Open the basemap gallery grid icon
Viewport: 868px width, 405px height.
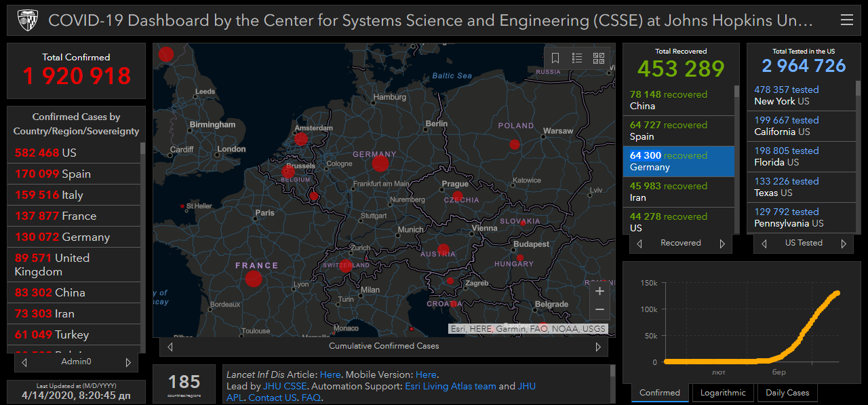pos(599,58)
